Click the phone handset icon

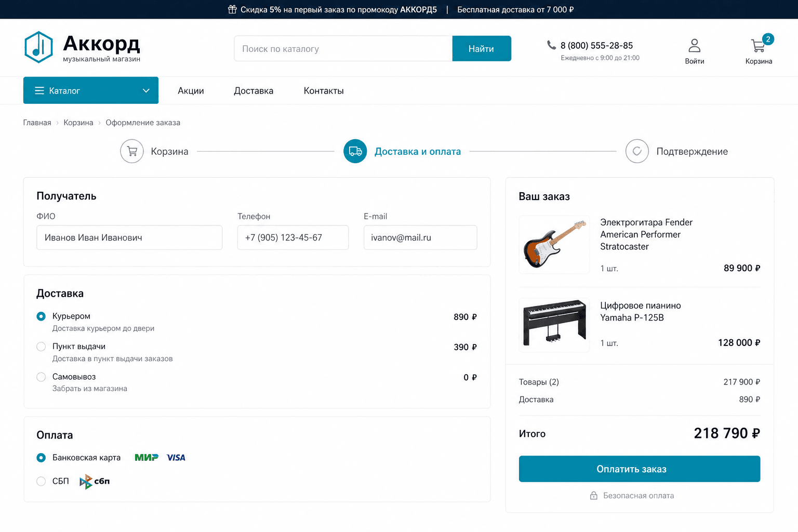click(551, 45)
